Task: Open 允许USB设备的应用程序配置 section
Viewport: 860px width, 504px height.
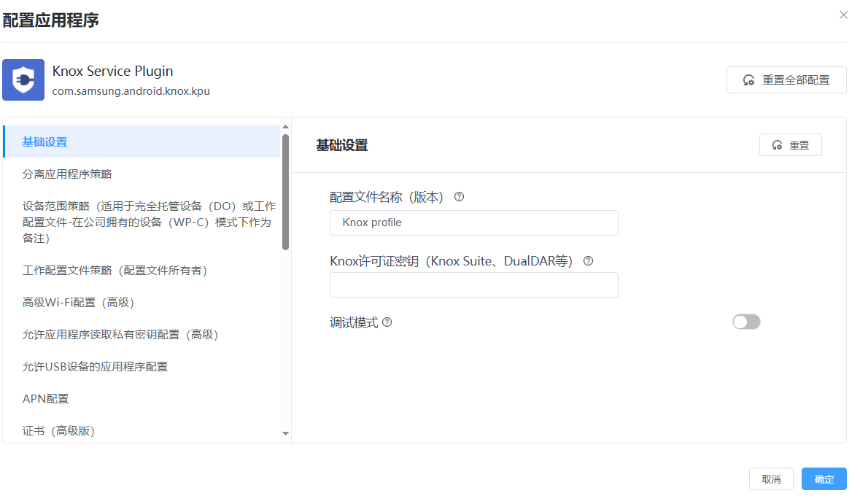Action: click(x=142, y=366)
